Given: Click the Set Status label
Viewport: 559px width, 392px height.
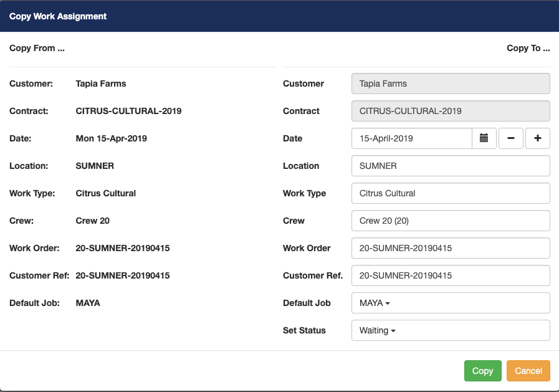Looking at the screenshot, I should (x=304, y=330).
